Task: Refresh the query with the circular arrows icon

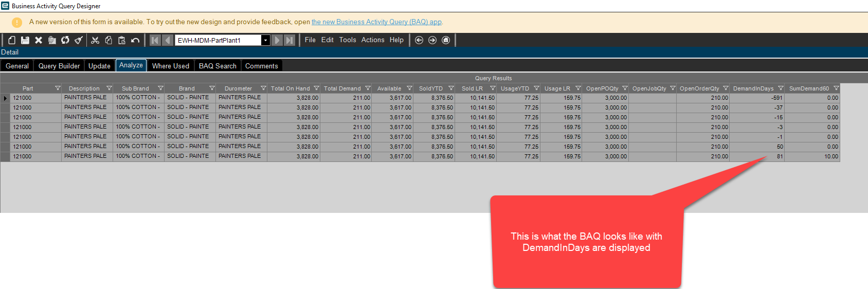Action: pyautogui.click(x=65, y=40)
